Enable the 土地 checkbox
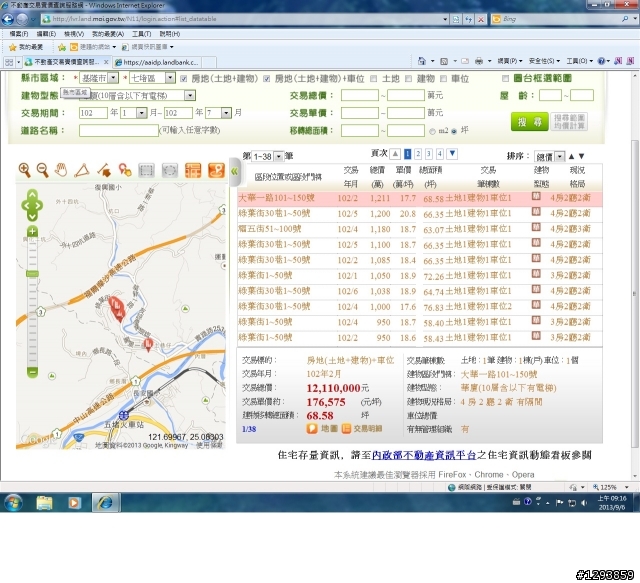This screenshot has height=583, width=640. click(x=373, y=79)
